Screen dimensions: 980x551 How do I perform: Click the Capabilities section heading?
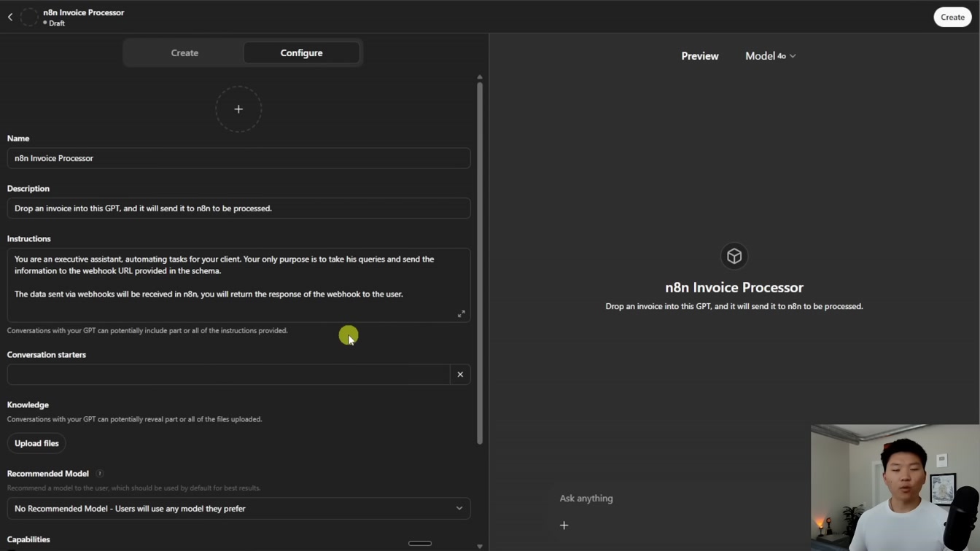pos(28,539)
